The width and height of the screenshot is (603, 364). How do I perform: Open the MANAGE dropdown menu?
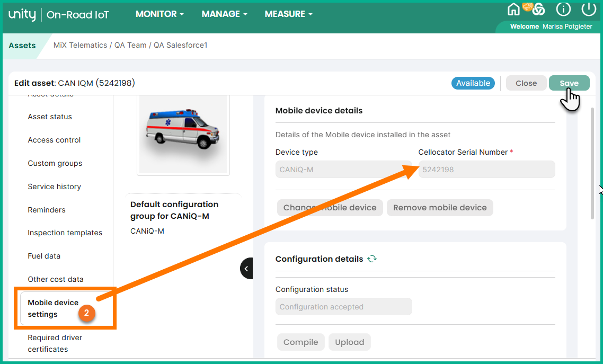click(224, 14)
